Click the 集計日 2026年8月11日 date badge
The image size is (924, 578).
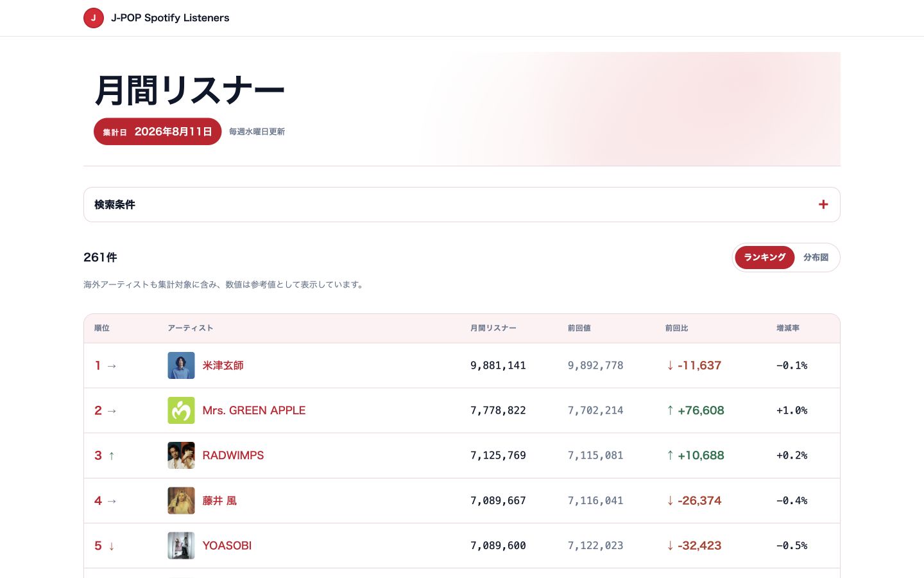pos(157,132)
